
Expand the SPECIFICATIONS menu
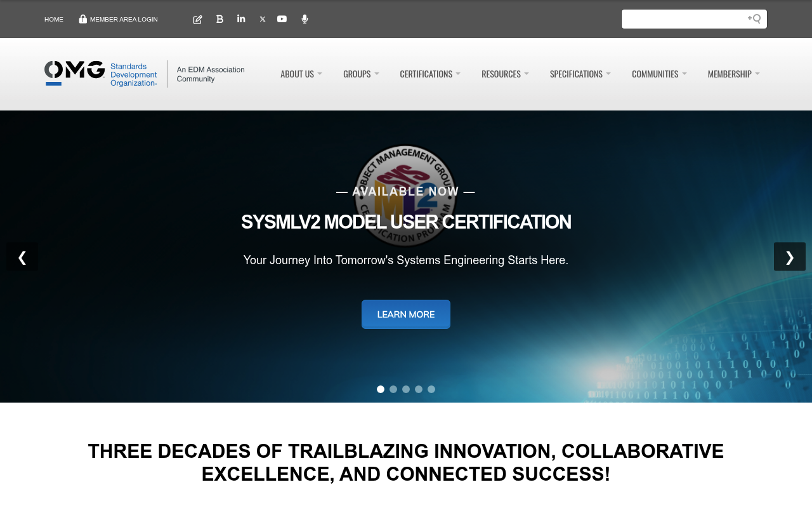580,74
